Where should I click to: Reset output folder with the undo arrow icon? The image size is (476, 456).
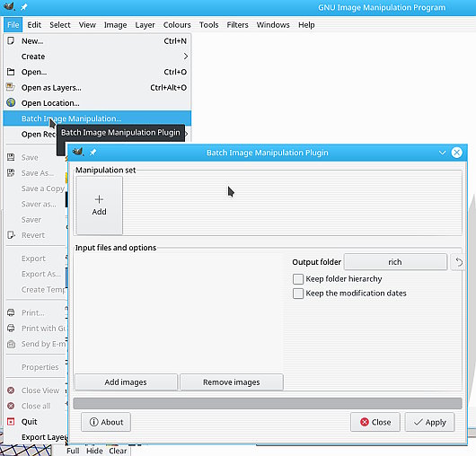[x=458, y=262]
